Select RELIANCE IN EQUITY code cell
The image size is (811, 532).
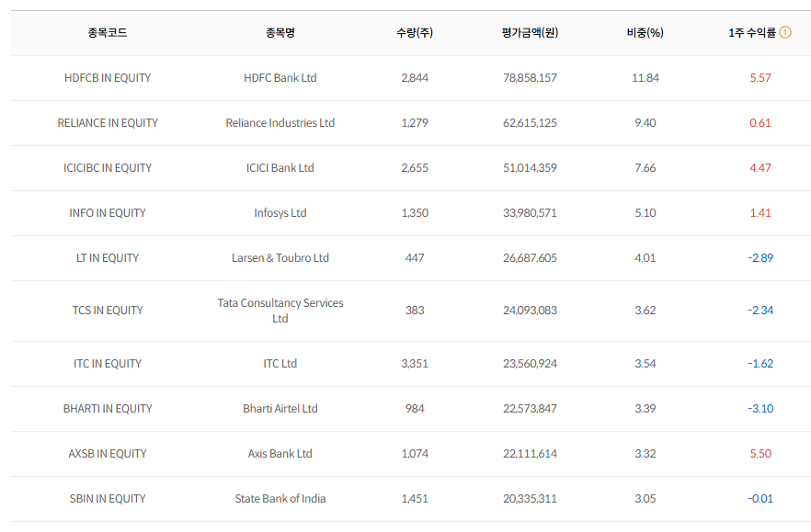click(108, 123)
